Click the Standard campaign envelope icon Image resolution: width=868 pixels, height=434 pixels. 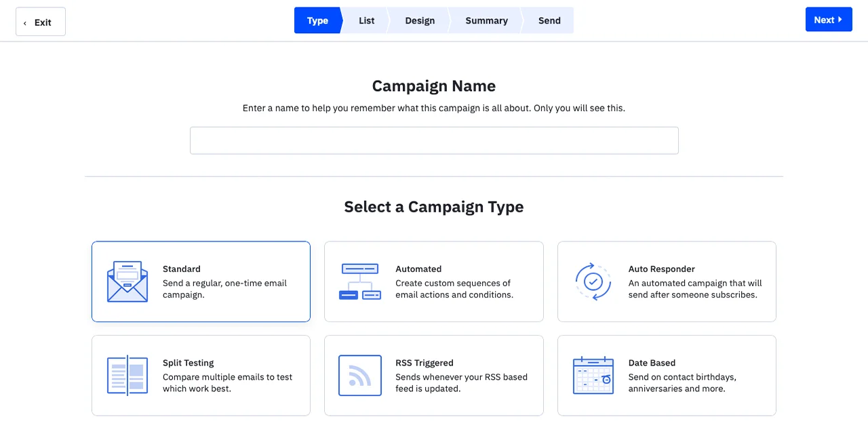click(127, 281)
